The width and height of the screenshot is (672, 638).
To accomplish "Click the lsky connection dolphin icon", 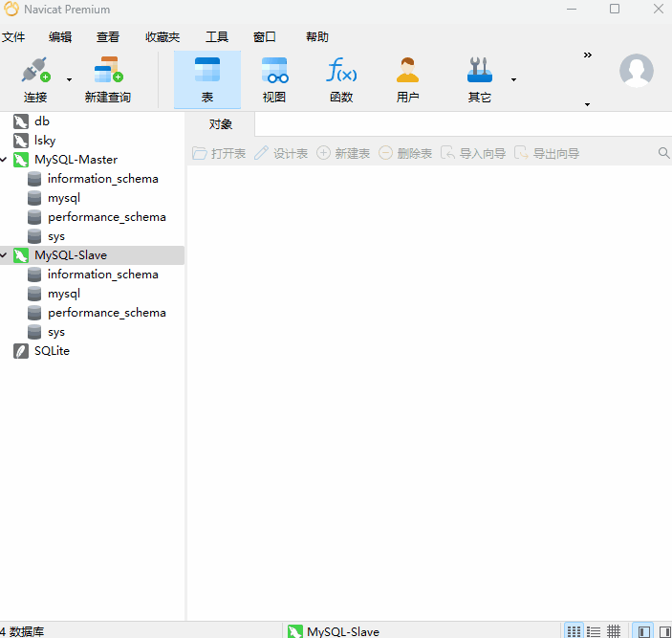I will [21, 141].
